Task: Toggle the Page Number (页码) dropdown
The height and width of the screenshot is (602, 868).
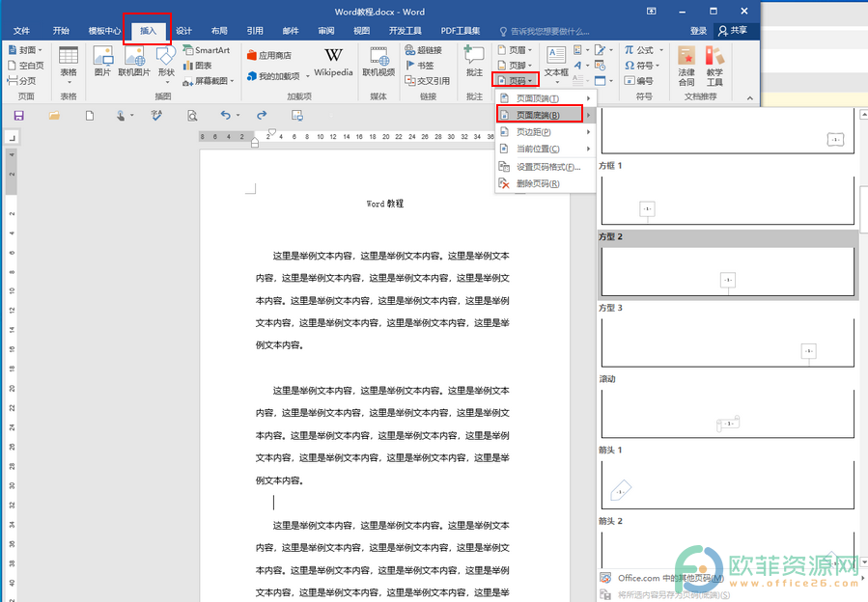Action: (515, 81)
